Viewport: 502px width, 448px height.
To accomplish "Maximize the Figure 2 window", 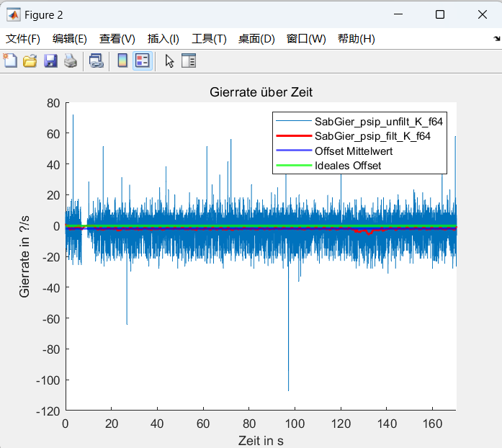I will coord(440,14).
